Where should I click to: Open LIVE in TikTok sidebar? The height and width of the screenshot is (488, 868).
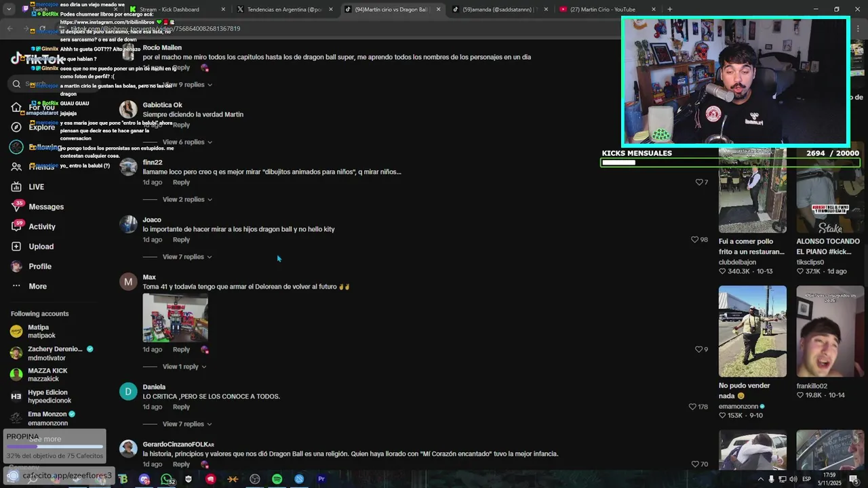[36, 187]
